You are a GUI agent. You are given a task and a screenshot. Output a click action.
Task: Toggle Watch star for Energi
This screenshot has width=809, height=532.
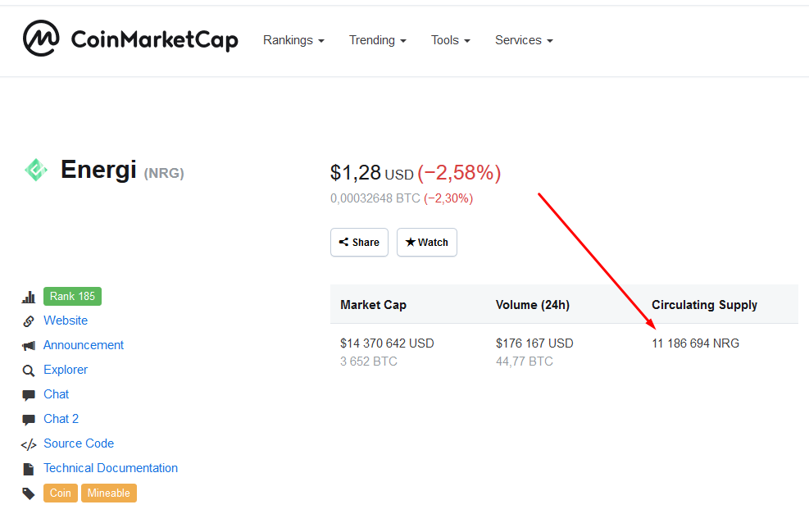click(427, 242)
